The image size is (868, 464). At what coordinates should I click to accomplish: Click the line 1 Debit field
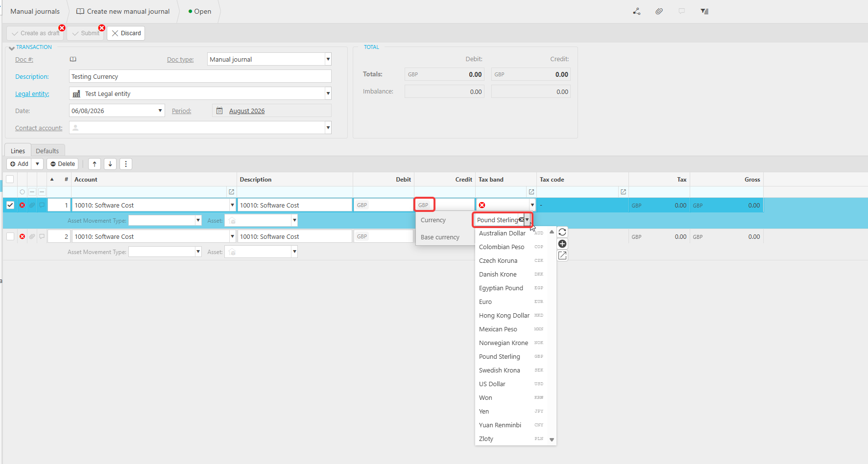384,205
